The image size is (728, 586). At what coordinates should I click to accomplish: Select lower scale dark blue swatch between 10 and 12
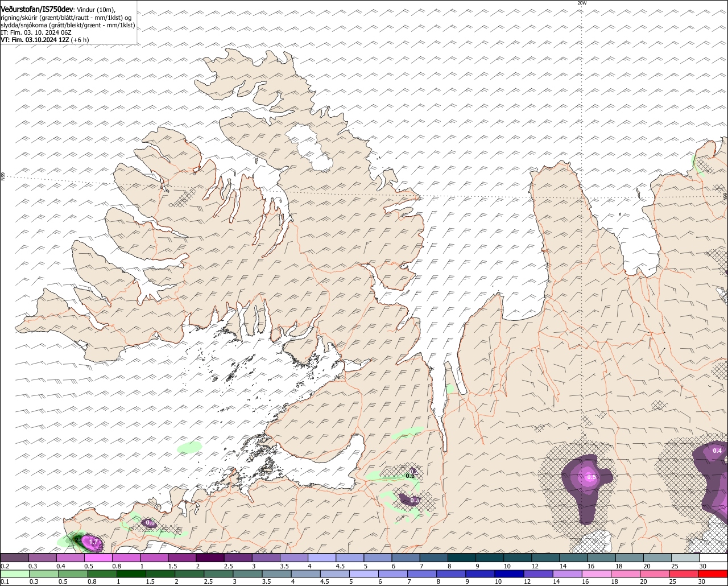click(x=510, y=573)
